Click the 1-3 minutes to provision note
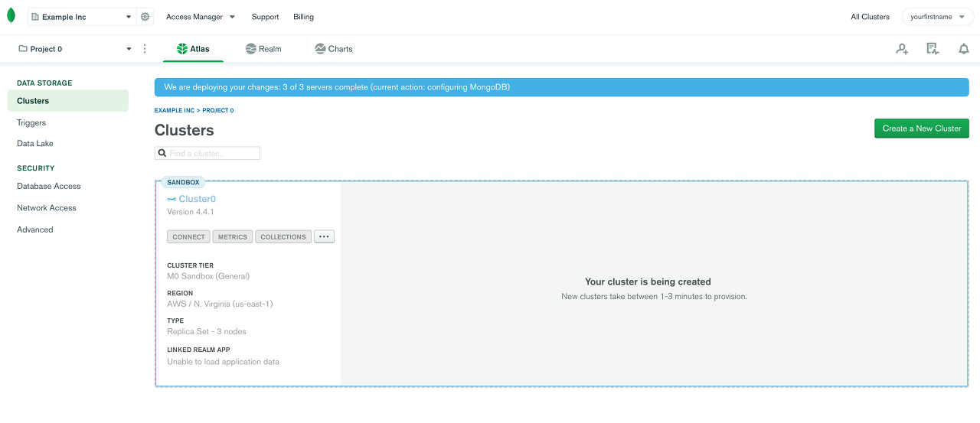980x423 pixels. 654,296
